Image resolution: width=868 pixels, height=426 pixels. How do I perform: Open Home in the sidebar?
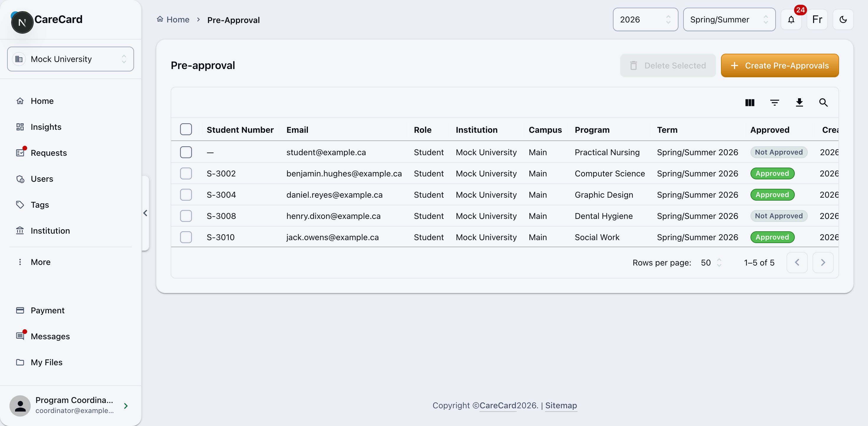coord(71,101)
